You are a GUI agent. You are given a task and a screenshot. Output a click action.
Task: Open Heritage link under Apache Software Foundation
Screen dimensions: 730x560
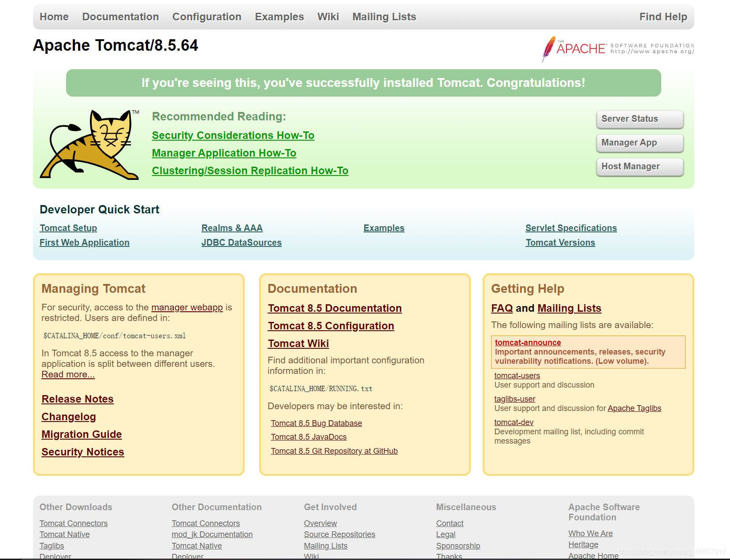pos(583,545)
